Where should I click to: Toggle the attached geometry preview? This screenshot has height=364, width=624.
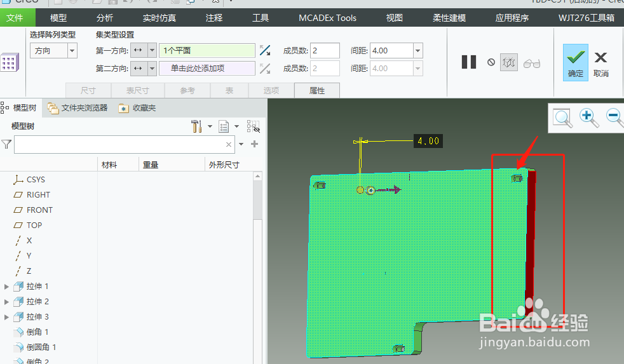pos(509,62)
